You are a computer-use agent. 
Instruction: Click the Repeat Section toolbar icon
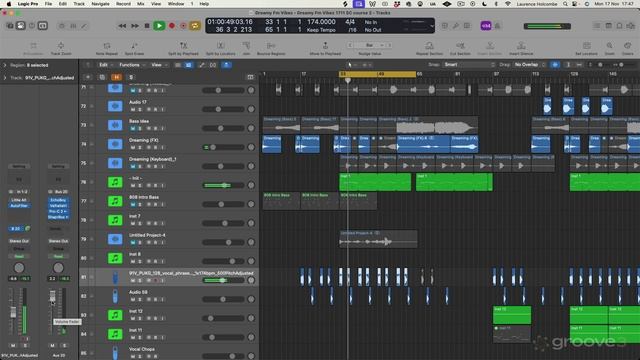(429, 46)
